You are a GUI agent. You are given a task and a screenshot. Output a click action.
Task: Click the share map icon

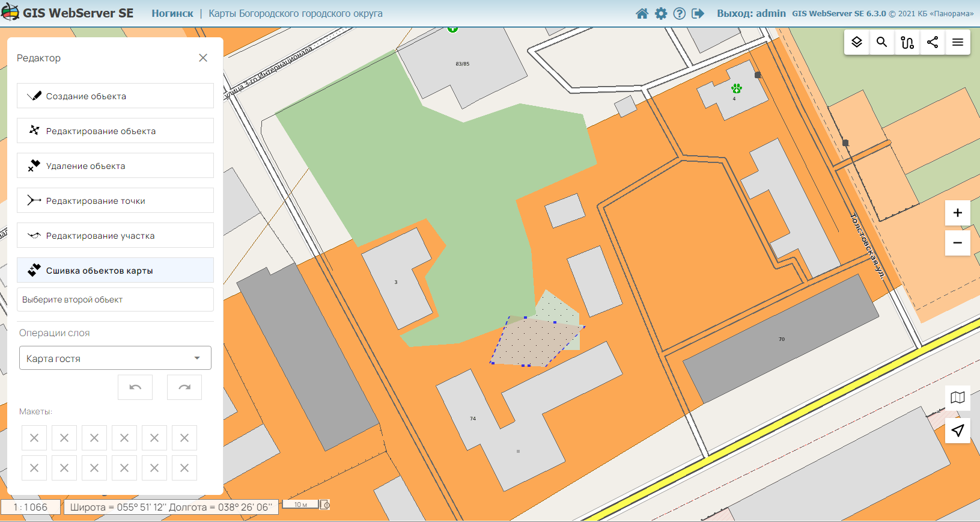(933, 42)
